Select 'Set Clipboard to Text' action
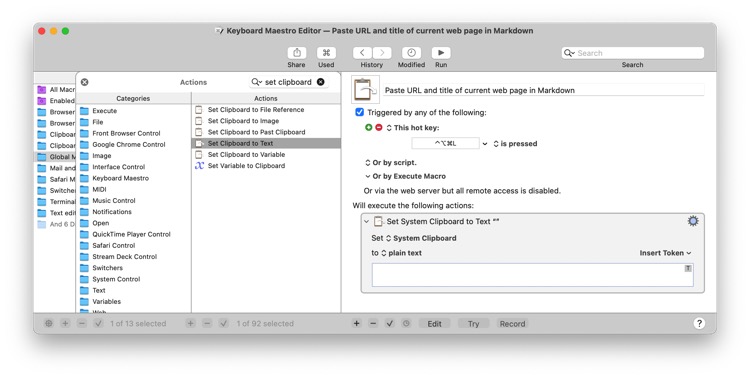 coord(266,143)
